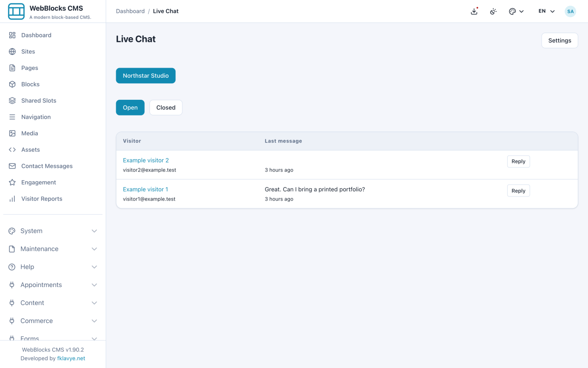The image size is (588, 368).
Task: Expand the Appointments sidebar group
Action: 53,285
